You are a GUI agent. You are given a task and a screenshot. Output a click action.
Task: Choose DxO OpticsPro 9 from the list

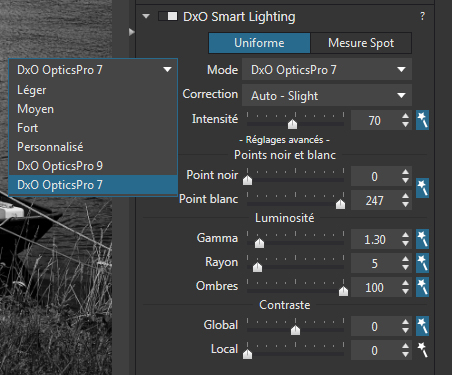point(93,166)
